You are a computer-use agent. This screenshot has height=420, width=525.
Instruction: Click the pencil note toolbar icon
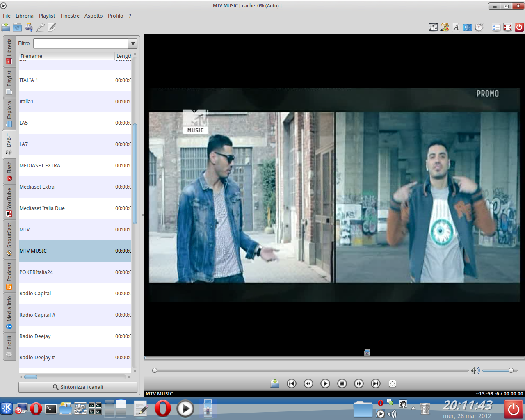pos(52,27)
